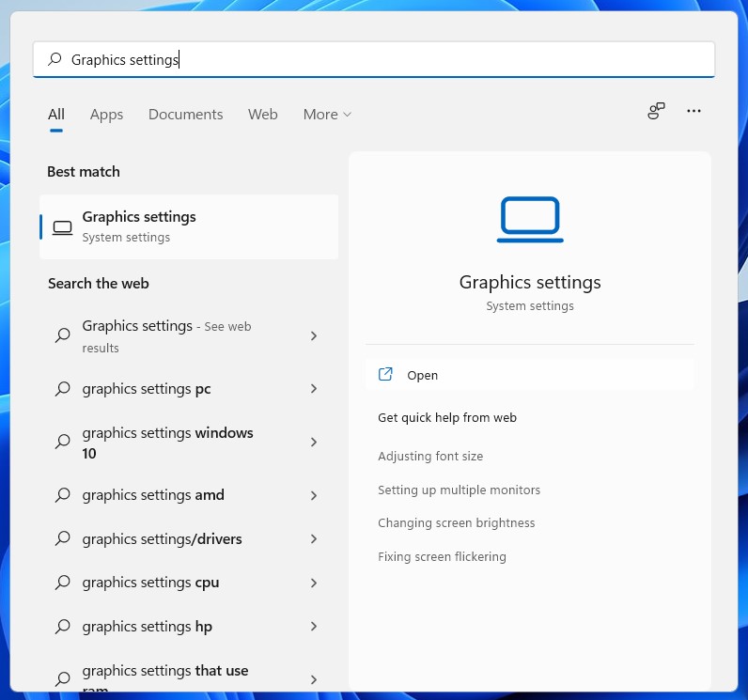
Task: Expand the More filter dropdown
Action: [326, 115]
